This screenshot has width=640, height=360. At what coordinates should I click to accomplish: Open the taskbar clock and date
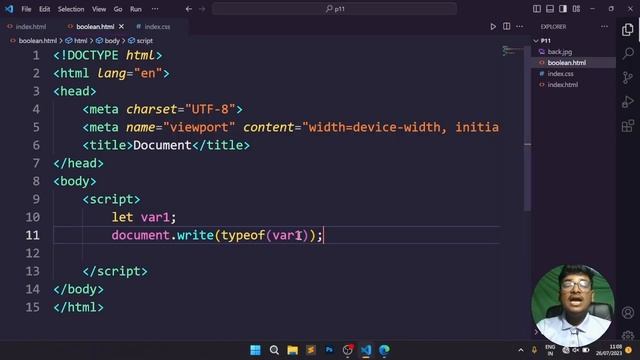click(609, 350)
